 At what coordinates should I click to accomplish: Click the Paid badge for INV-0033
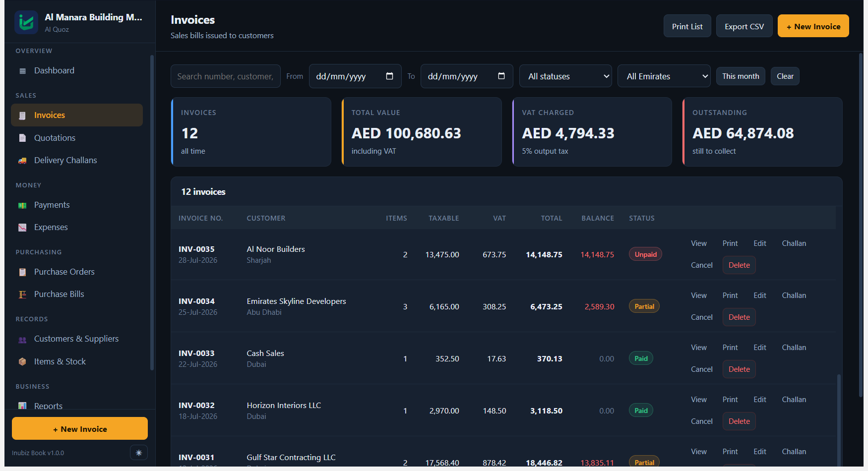tap(641, 358)
